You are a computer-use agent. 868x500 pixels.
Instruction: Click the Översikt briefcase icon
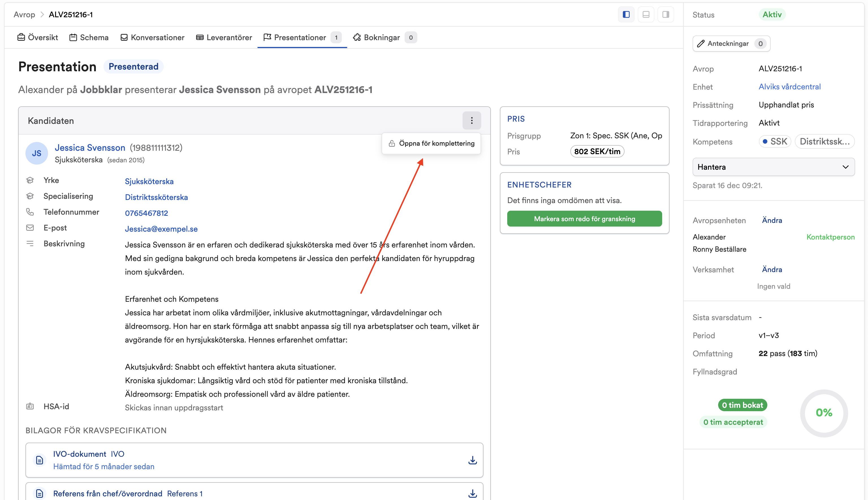21,37
